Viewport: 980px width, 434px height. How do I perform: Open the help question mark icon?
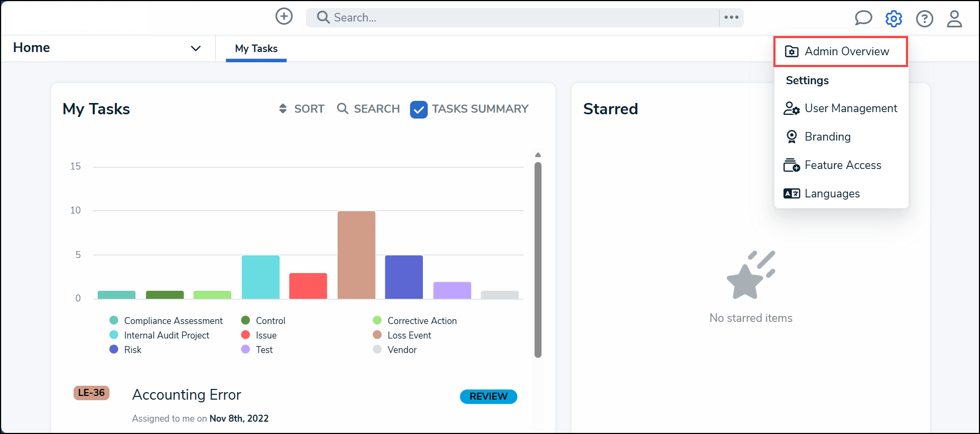pos(924,19)
